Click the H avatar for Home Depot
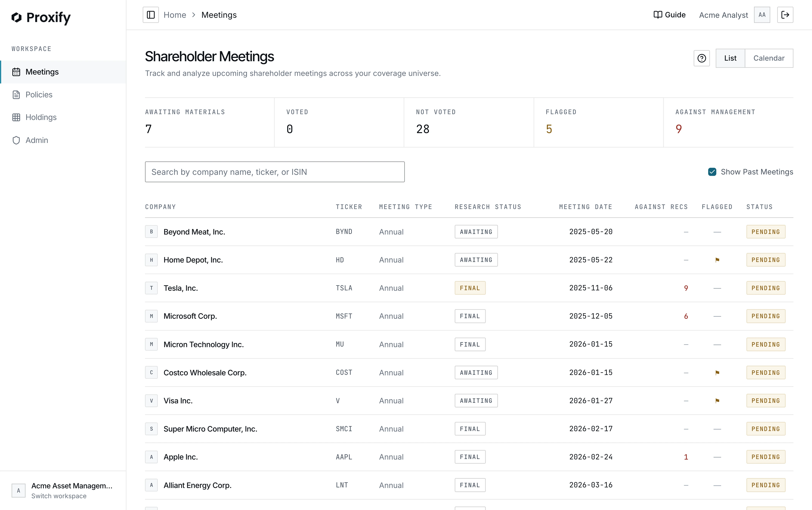 151,260
